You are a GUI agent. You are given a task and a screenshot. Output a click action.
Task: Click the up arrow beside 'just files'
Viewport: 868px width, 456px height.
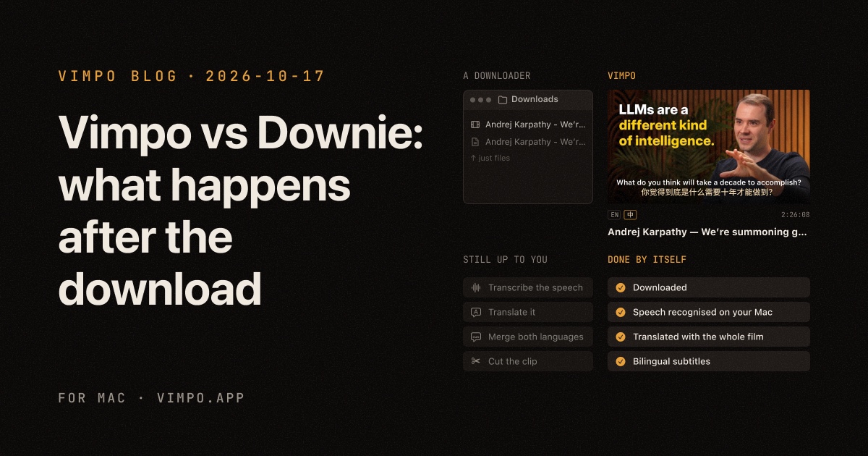pyautogui.click(x=473, y=158)
